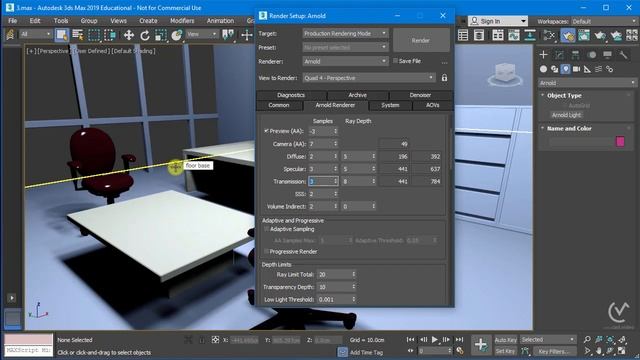This screenshot has height=360, width=640.
Task: Toggle Set Key animation mode
Action: [506, 351]
